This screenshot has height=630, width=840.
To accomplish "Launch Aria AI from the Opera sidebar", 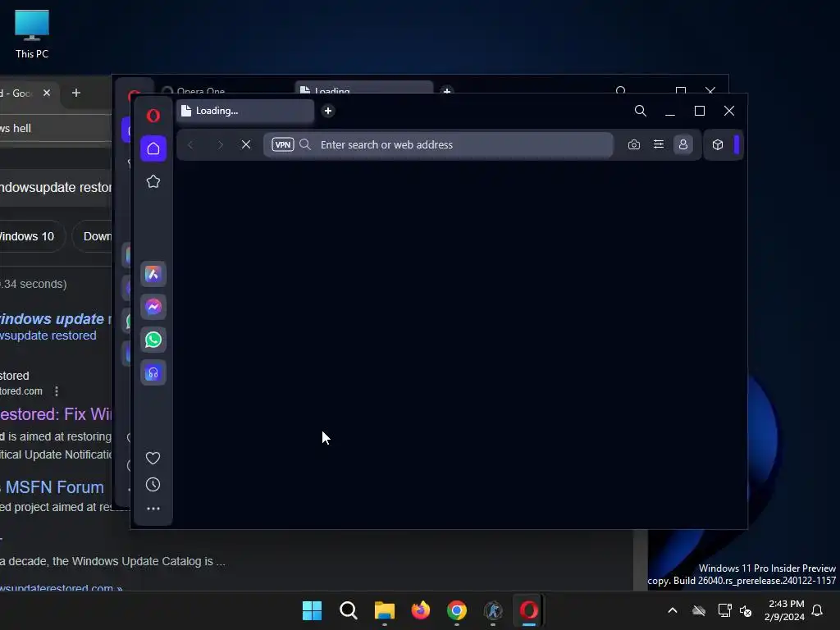I will [x=153, y=274].
